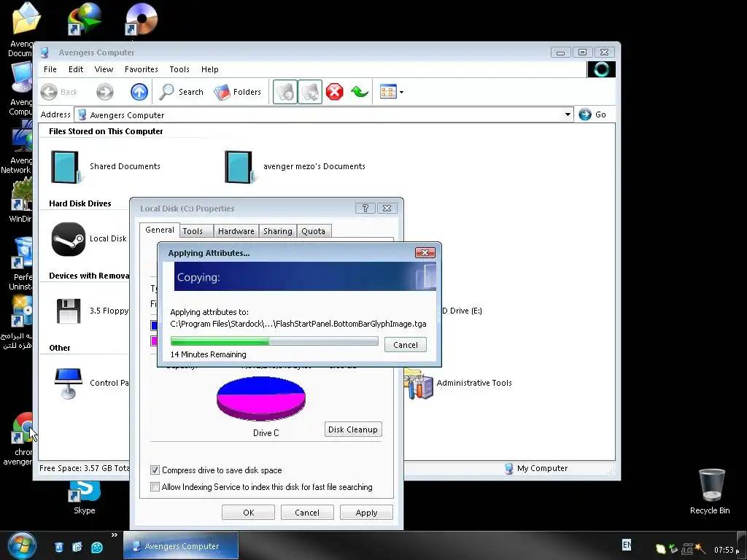Viewport: 747px width, 560px height.
Task: Click the Drive C pie chart
Action: click(261, 398)
